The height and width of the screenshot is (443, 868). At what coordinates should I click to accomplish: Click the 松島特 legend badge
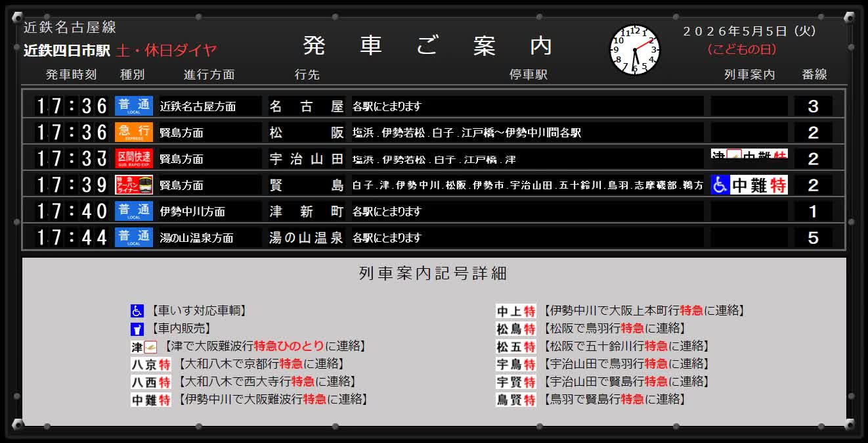point(516,329)
